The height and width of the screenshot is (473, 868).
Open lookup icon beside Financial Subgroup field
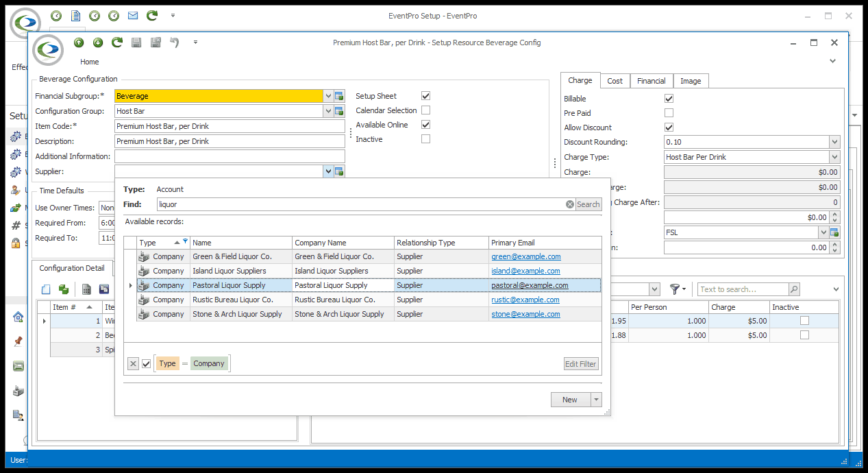339,97
